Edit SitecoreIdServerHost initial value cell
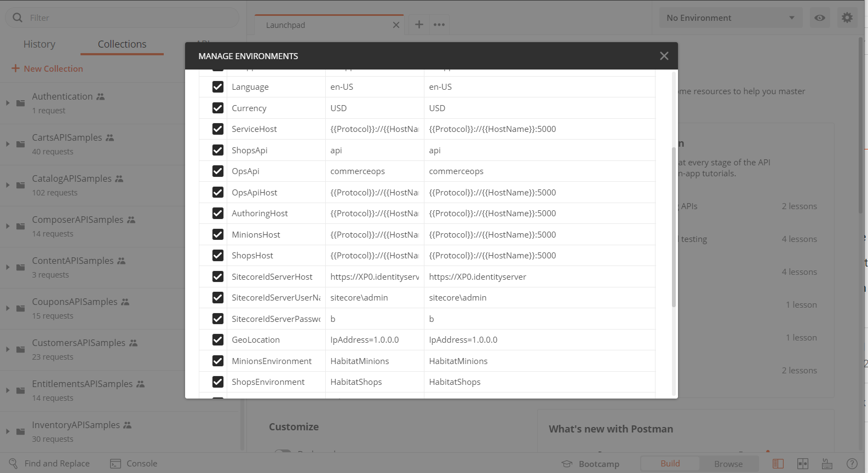The height and width of the screenshot is (473, 868). (375, 276)
